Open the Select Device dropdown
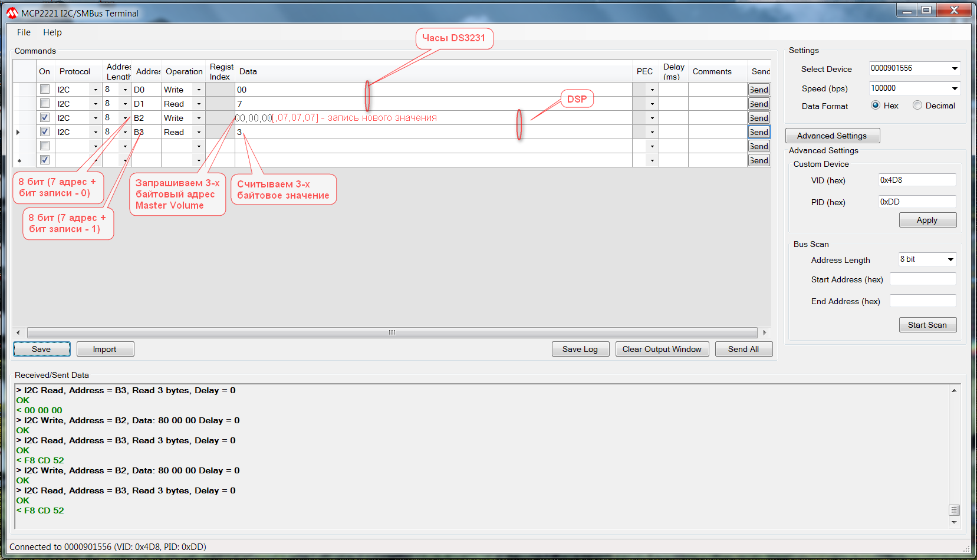Screen dimensions: 977x560 tap(955, 68)
